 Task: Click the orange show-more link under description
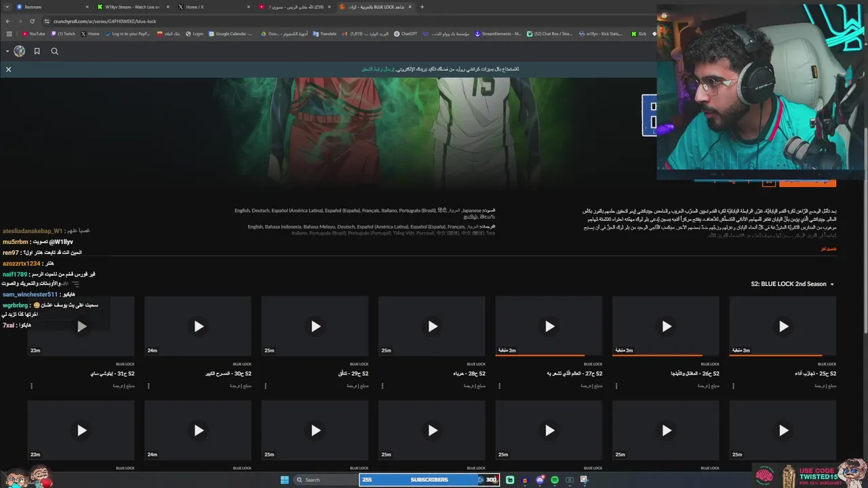[829, 249]
